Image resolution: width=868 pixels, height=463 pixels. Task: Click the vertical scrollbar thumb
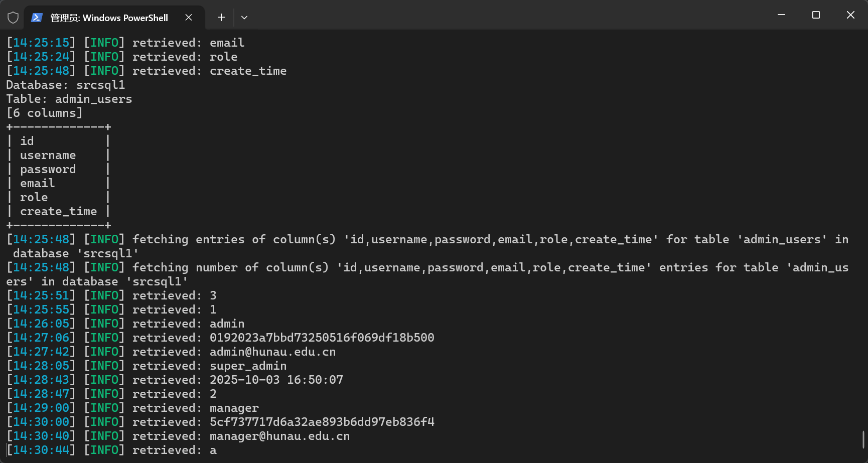tap(863, 439)
